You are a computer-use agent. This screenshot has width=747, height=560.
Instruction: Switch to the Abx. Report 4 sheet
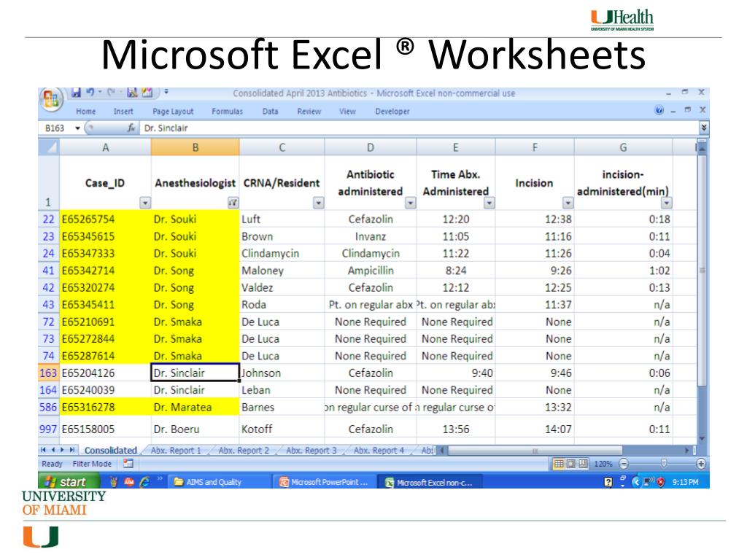coord(379,450)
